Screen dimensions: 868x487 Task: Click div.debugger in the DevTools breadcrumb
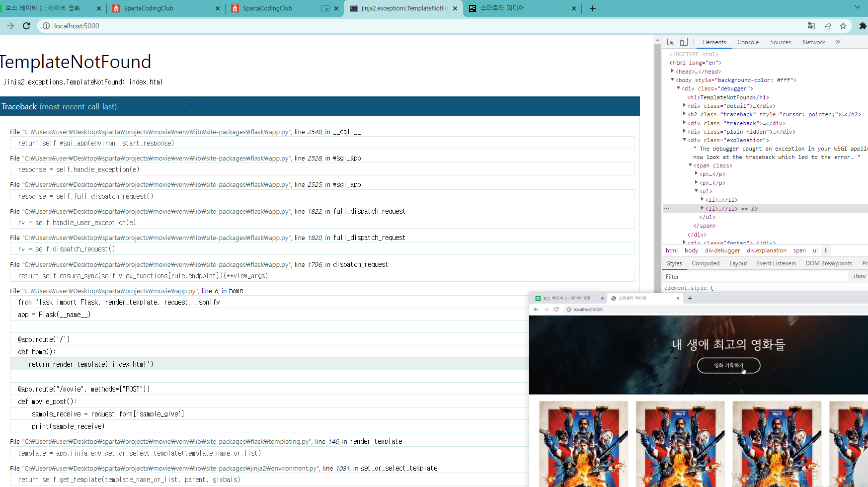coord(722,250)
